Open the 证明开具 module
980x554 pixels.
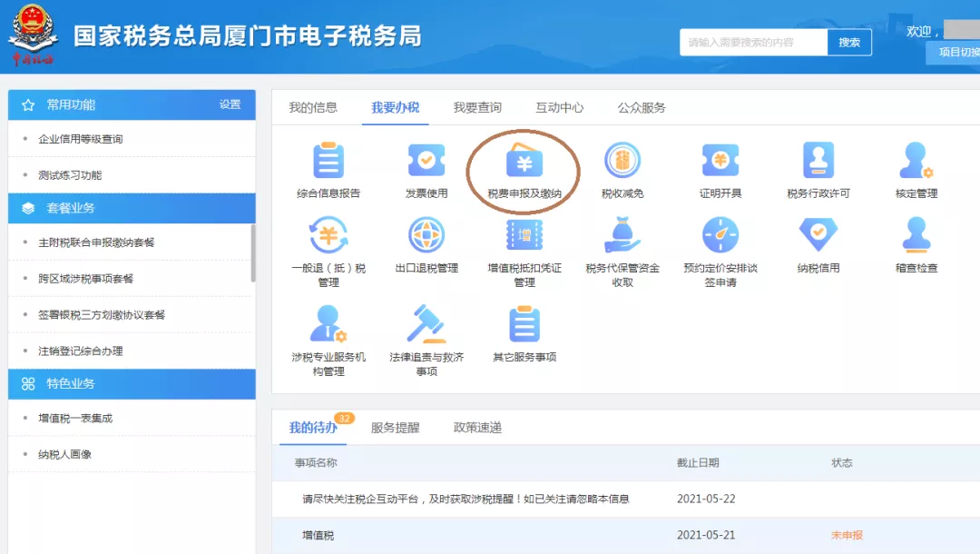(x=720, y=163)
